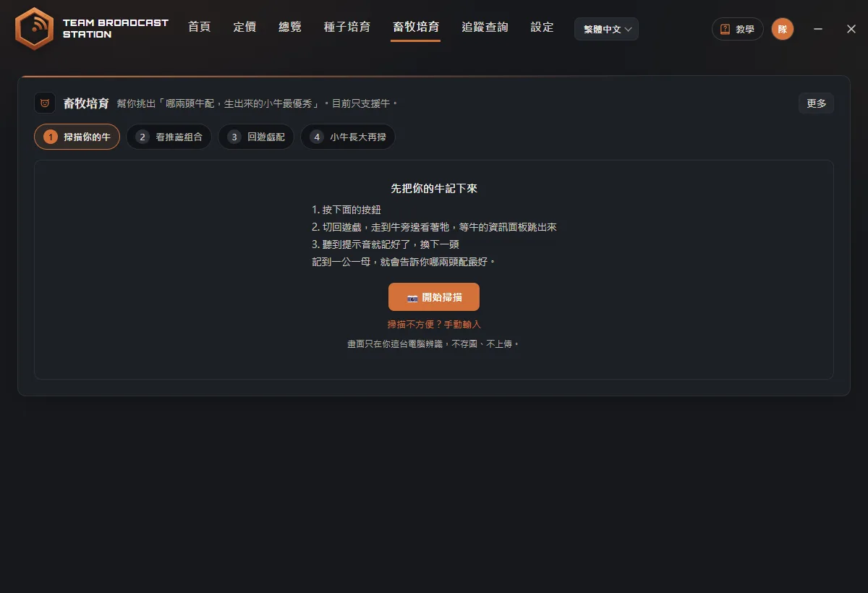Close the application window
The height and width of the screenshot is (593, 868).
(851, 29)
